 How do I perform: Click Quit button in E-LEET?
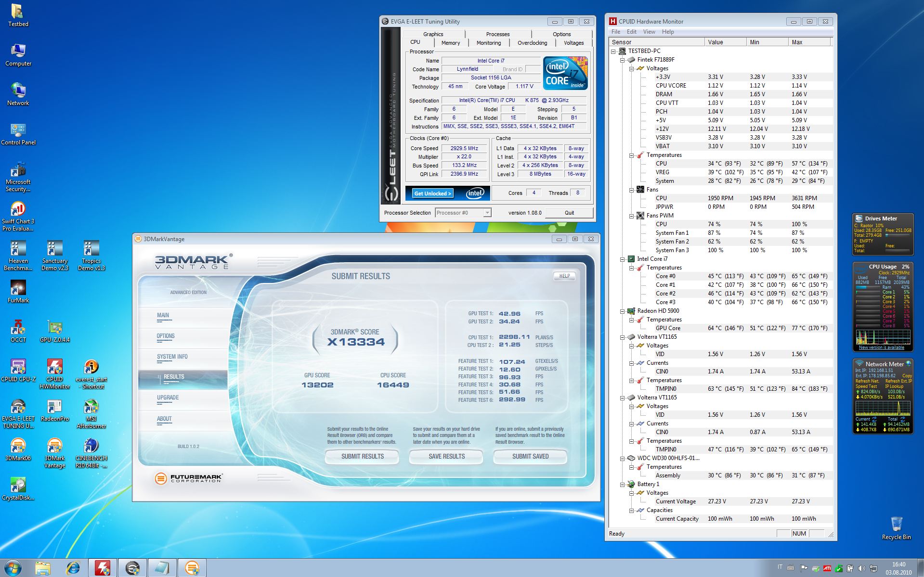click(x=569, y=213)
